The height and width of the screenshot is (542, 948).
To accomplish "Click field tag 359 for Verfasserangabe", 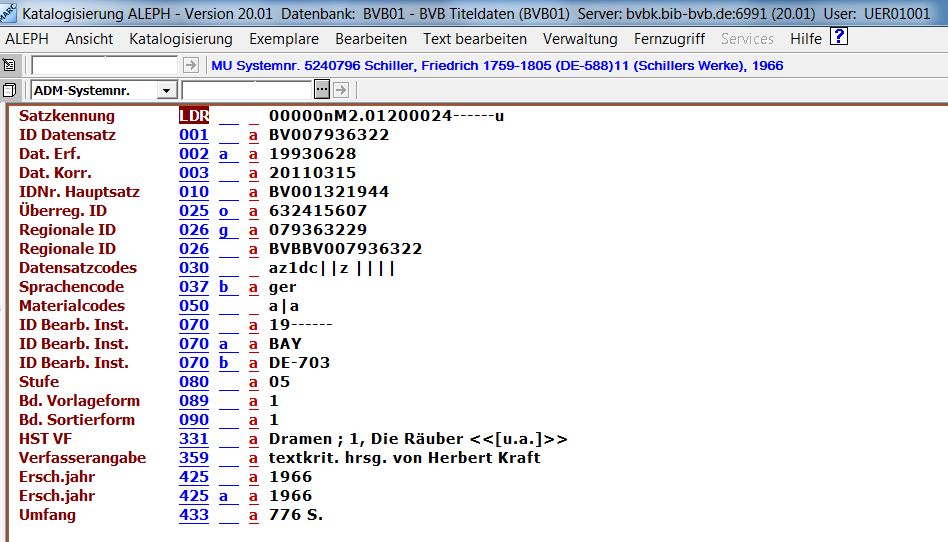I will [x=193, y=458].
